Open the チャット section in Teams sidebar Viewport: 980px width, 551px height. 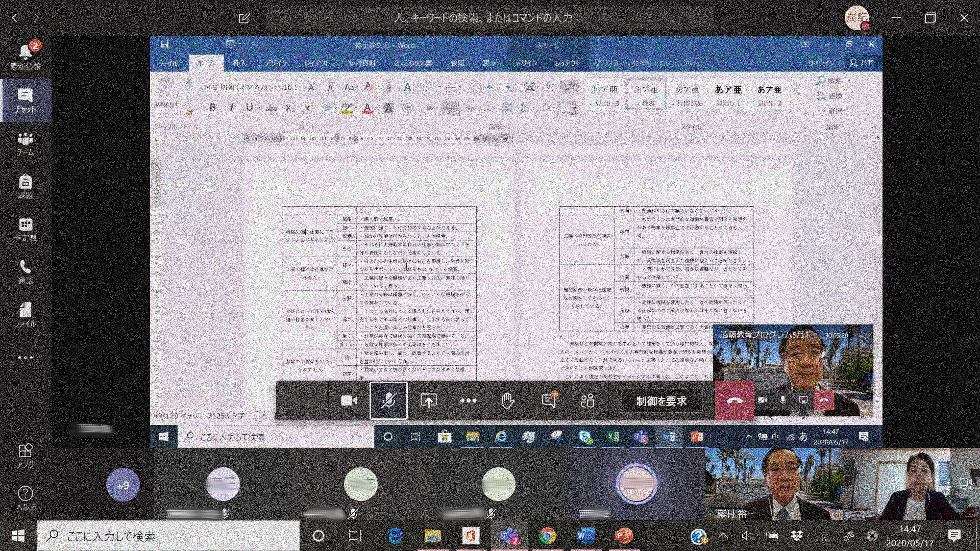(25, 100)
